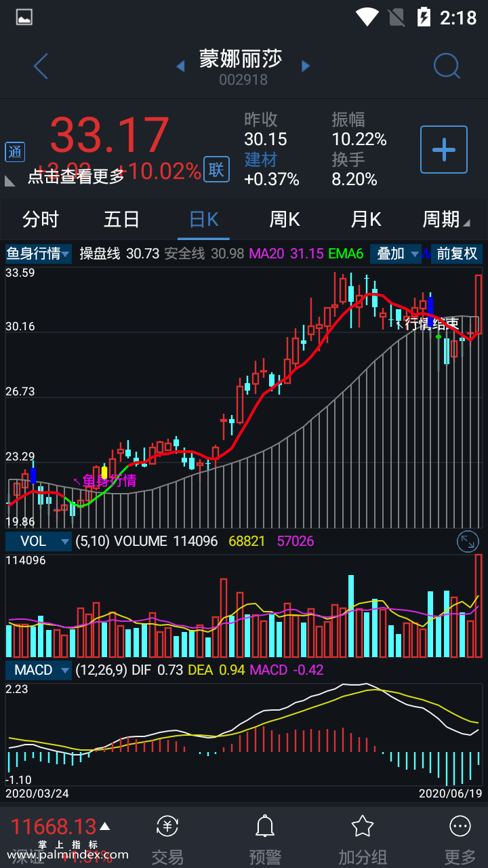Image resolution: width=488 pixels, height=868 pixels.
Task: Tap the current price 33.17
Action: click(x=109, y=135)
